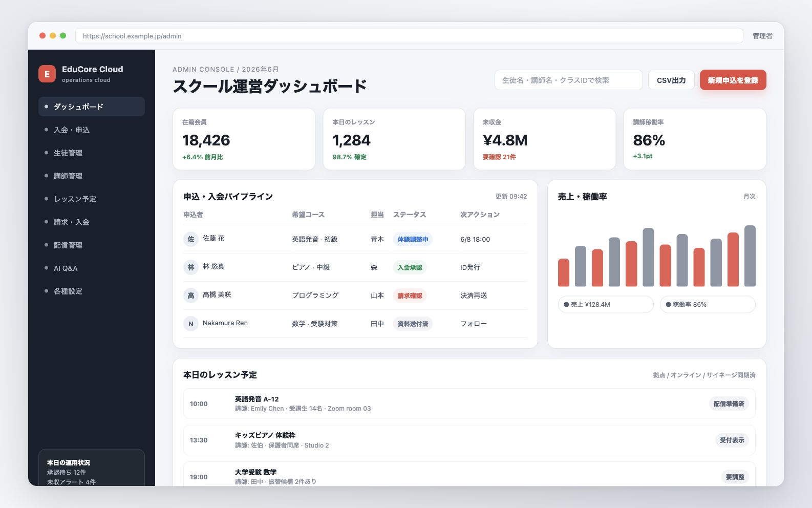Click the browser URL address bar
This screenshot has width=812, height=508.
(409, 36)
